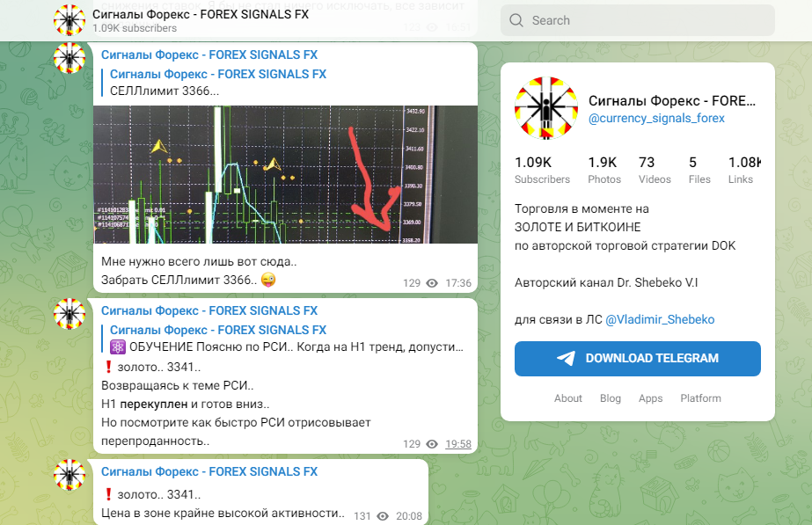Image resolution: width=812 pixels, height=525 pixels.
Task: Click the text 'Возвращаясь к теме РСИ..'
Action: coord(177,386)
